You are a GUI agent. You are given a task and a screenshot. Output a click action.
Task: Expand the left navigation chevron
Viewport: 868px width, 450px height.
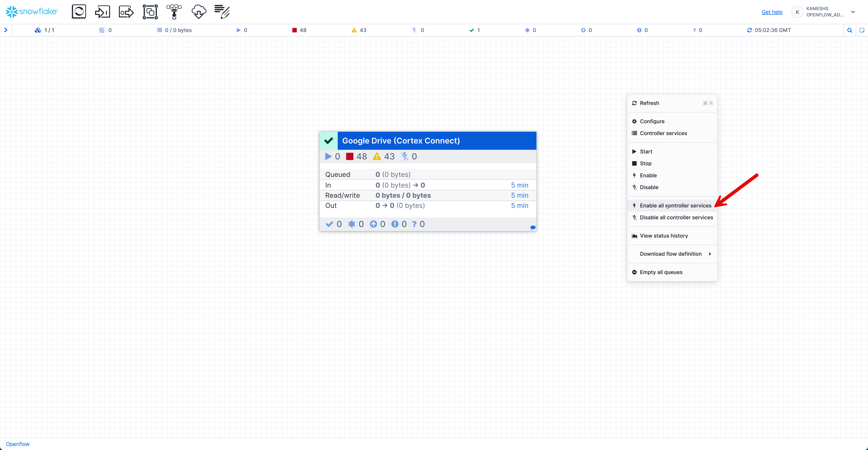pos(6,30)
